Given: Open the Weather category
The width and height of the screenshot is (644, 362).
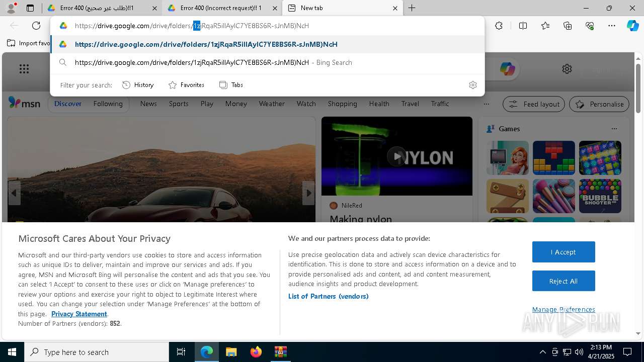Looking at the screenshot, I should [272, 104].
